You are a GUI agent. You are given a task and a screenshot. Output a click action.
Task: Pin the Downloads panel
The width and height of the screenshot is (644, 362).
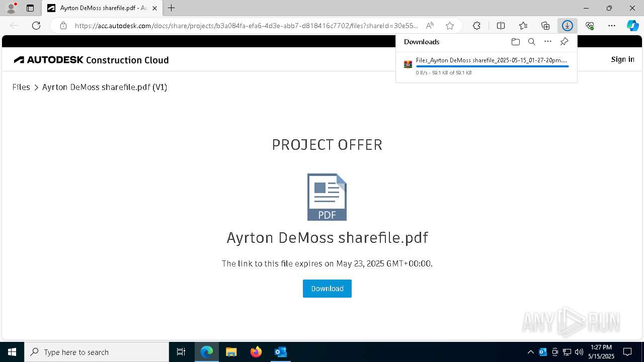(x=564, y=42)
